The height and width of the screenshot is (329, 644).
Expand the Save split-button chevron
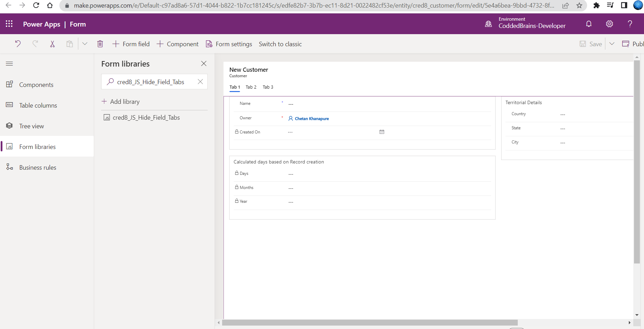coord(612,44)
